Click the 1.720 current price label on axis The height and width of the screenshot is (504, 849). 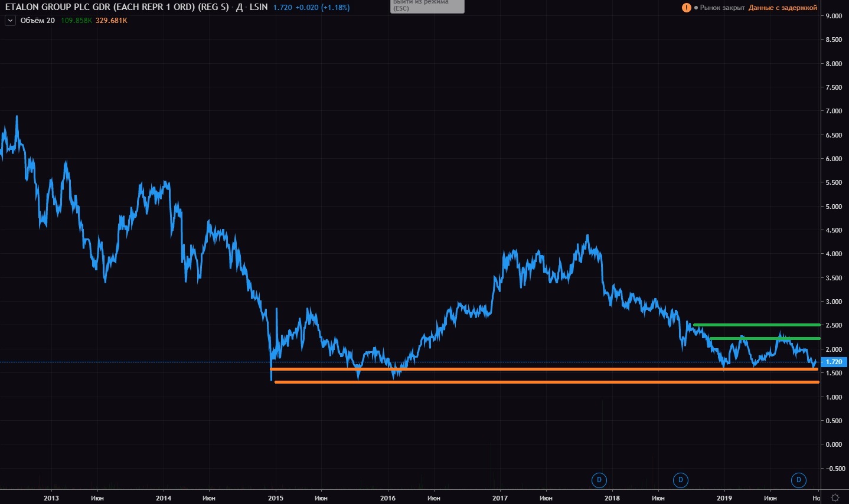(x=834, y=362)
